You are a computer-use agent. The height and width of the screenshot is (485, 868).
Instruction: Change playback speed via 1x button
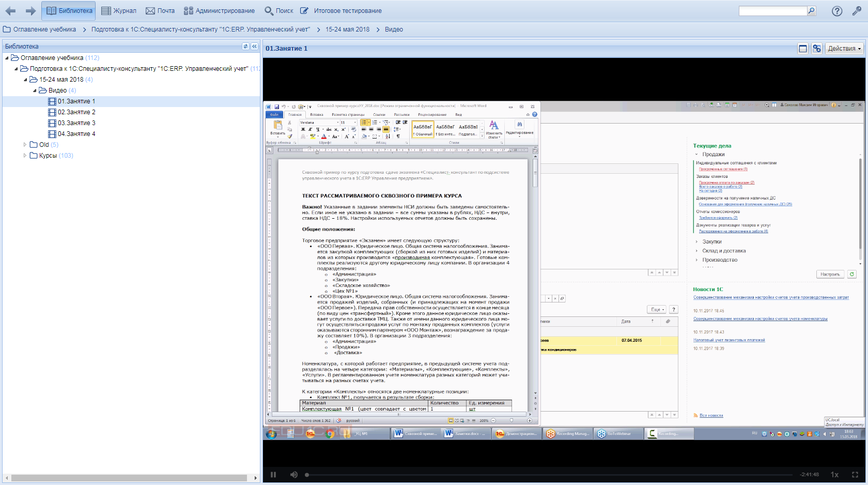click(x=834, y=475)
